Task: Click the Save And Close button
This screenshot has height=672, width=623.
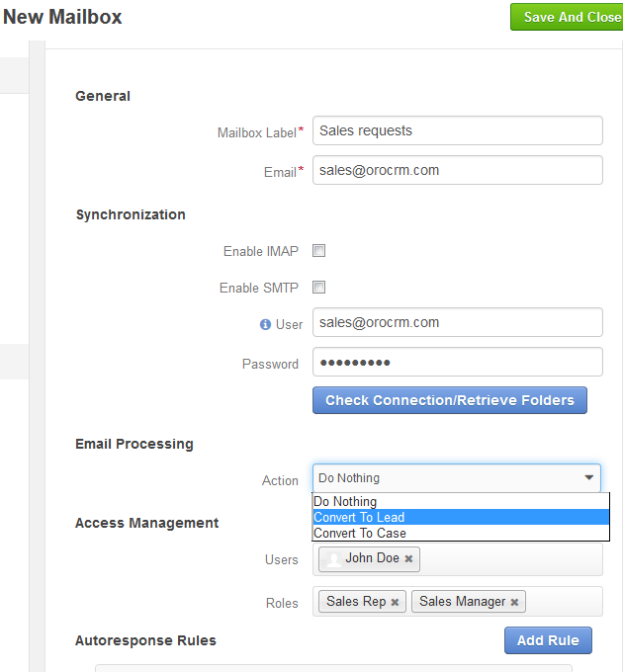Action: coord(567,17)
